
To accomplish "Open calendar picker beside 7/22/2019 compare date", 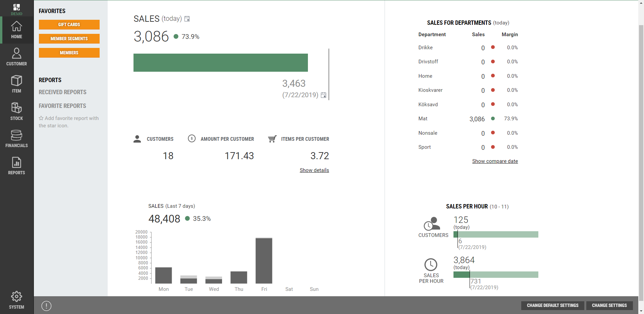I will 323,95.
